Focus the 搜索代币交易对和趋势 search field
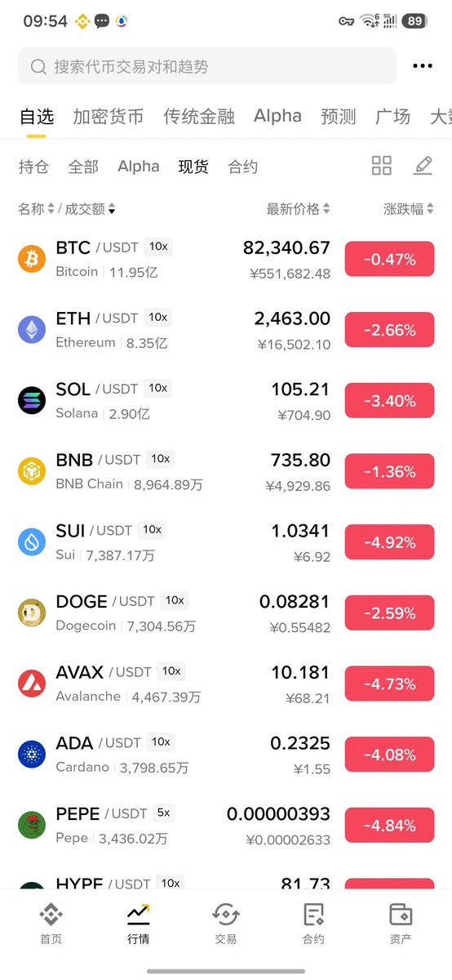452x980 pixels. (207, 66)
